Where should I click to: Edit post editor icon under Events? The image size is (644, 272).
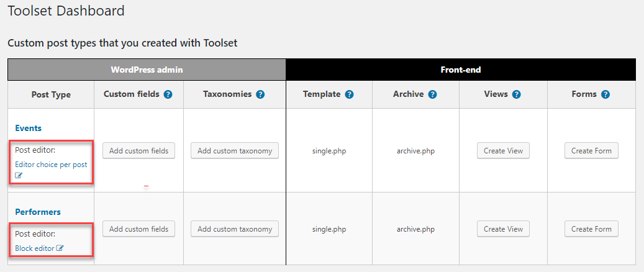pyautogui.click(x=19, y=176)
